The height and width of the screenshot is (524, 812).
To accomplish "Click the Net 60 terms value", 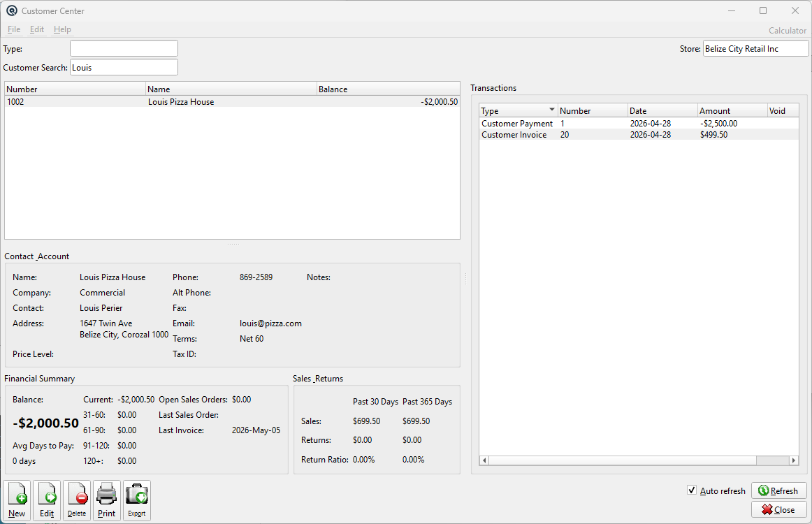I will pyautogui.click(x=251, y=339).
